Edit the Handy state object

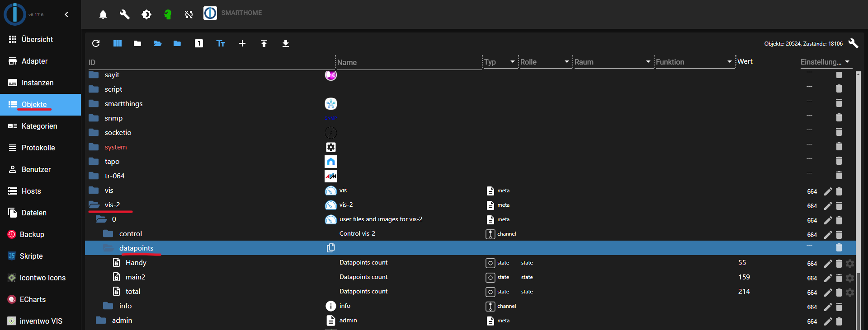pos(828,264)
